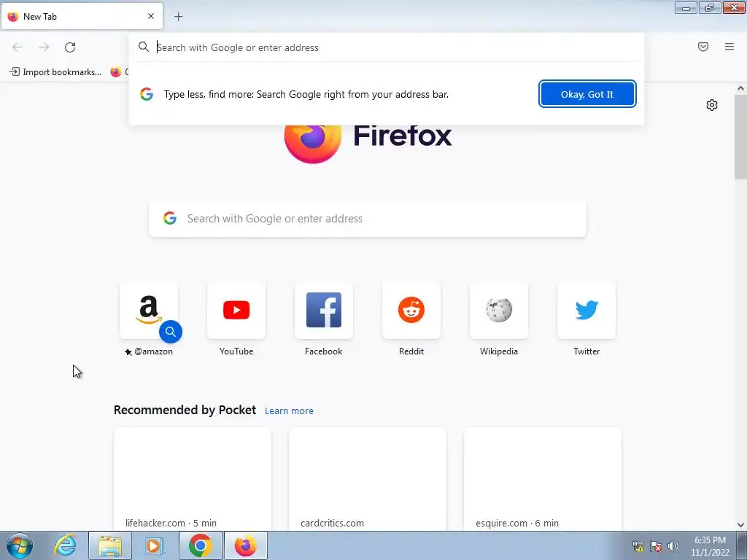This screenshot has height=560, width=747.
Task: Click the page's Google search box
Action: pyautogui.click(x=368, y=219)
